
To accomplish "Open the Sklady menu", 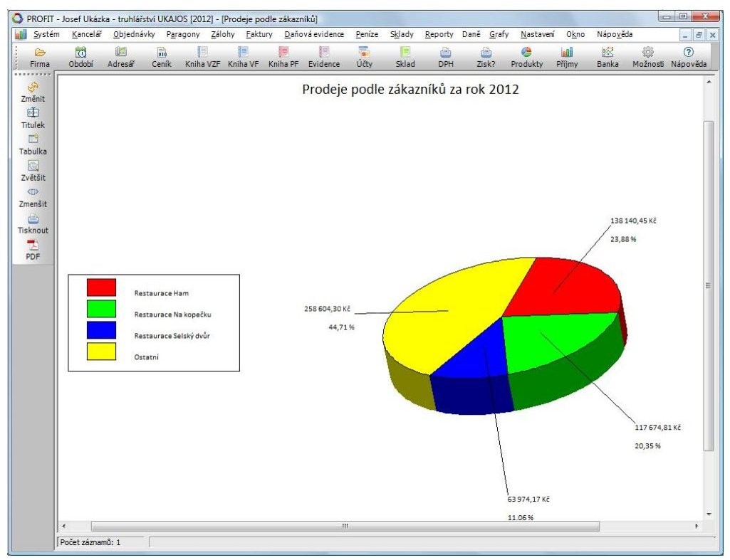I will [402, 34].
